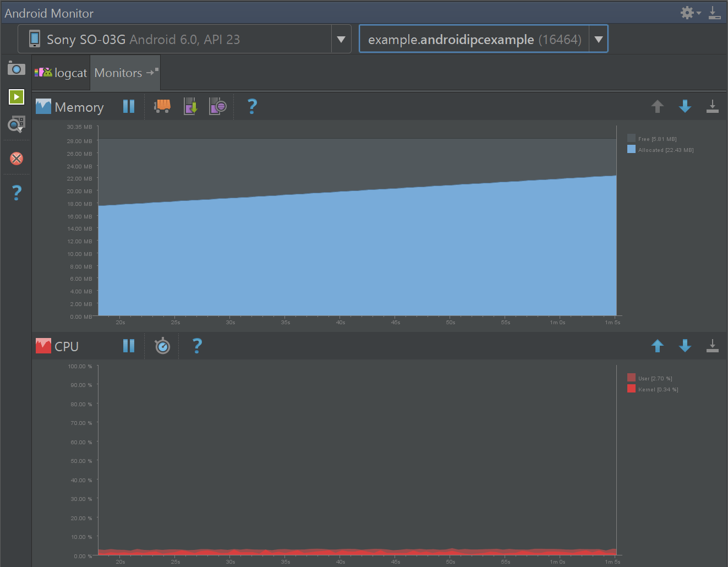Minimize the Memory monitor panel

[x=713, y=106]
